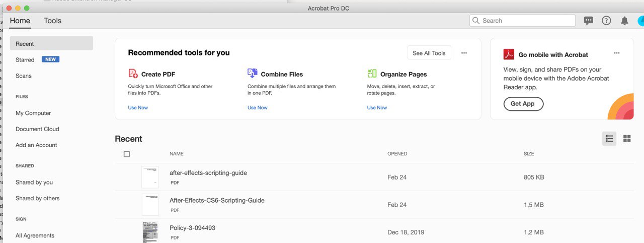The width and height of the screenshot is (644, 243).
Task: Switch to the Tools tab
Action: [x=52, y=21]
